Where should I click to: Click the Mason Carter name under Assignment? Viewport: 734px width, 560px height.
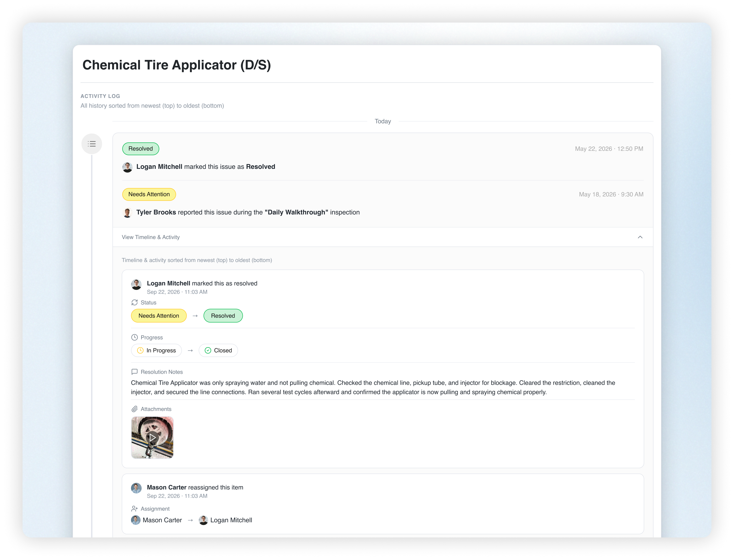coord(162,520)
